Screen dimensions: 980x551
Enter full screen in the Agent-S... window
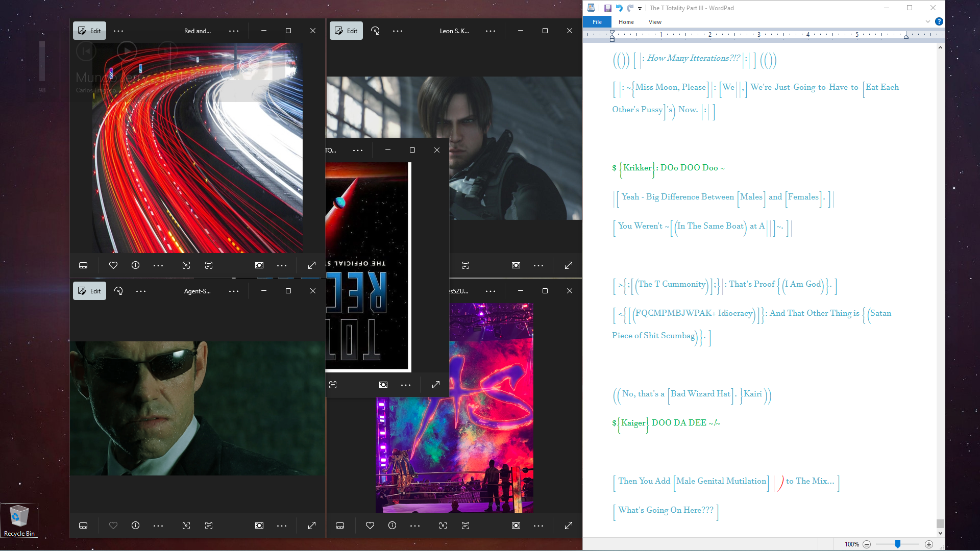click(x=312, y=525)
